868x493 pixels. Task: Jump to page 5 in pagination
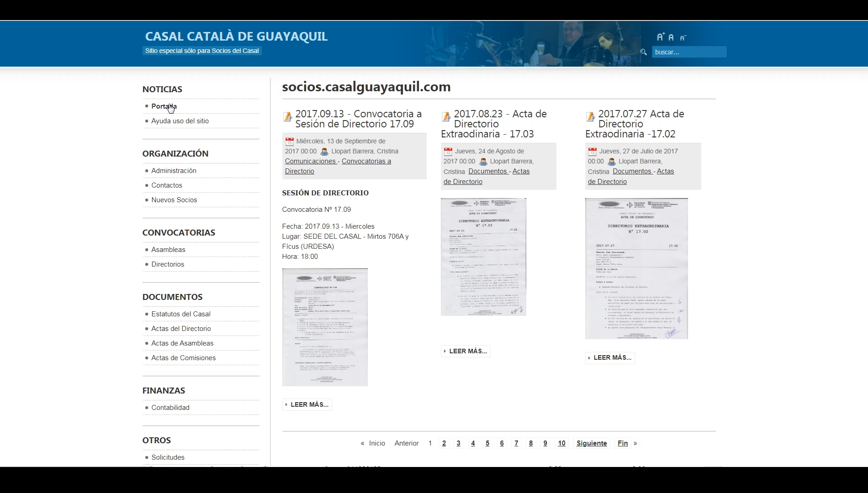(487, 443)
